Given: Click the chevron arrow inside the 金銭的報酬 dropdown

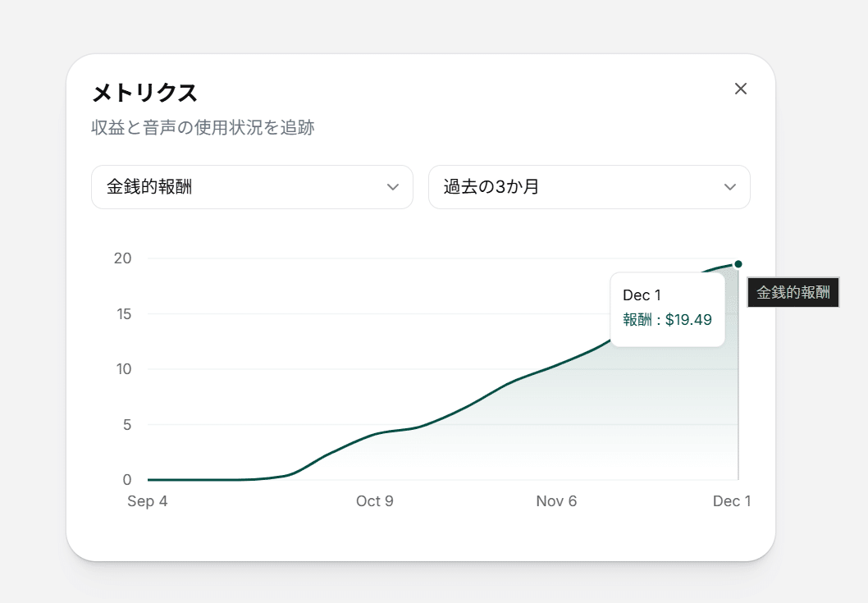Looking at the screenshot, I should tap(392, 187).
